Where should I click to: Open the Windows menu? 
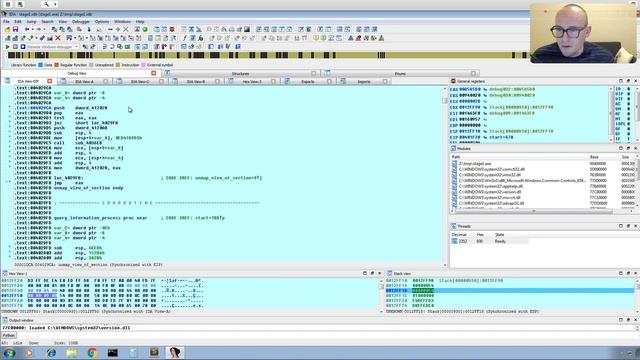(x=122, y=22)
